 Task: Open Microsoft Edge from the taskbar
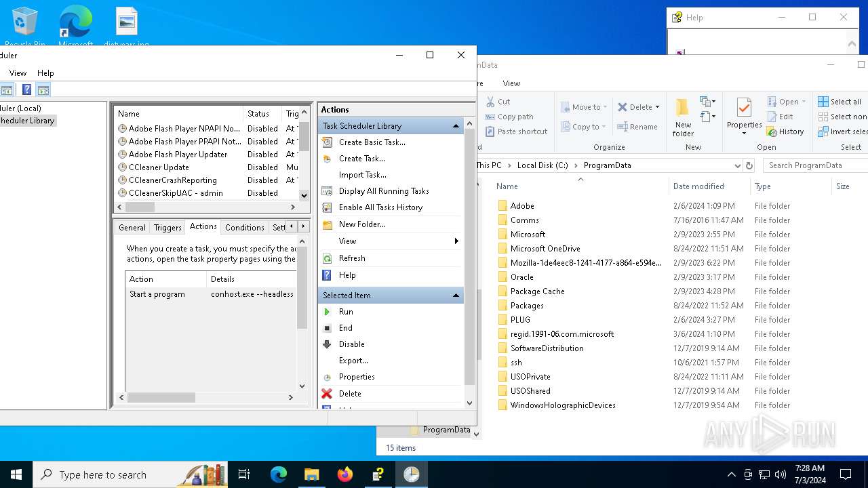279,474
